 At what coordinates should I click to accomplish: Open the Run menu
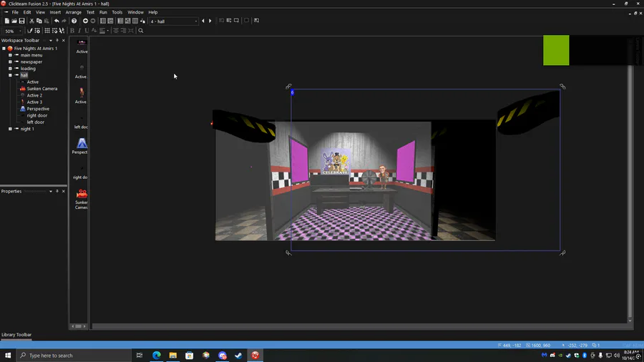point(103,12)
